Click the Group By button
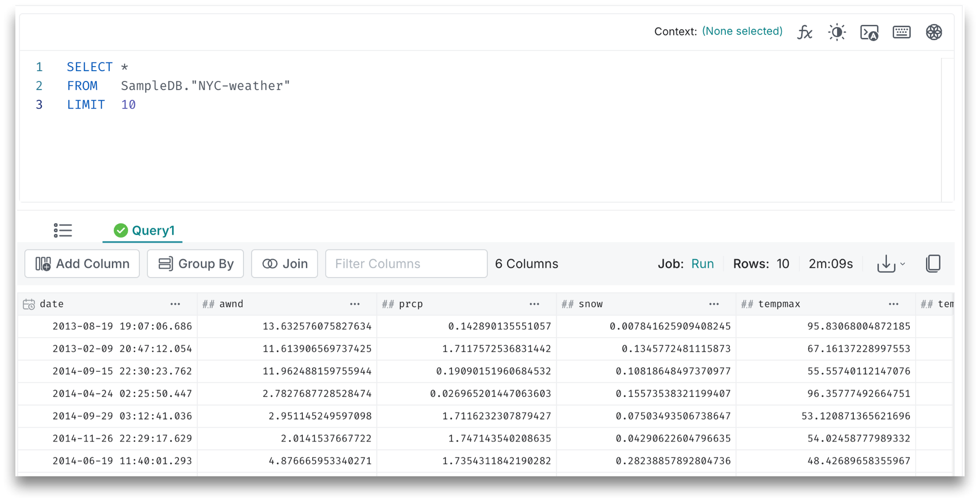The height and width of the screenshot is (502, 980). coord(195,264)
